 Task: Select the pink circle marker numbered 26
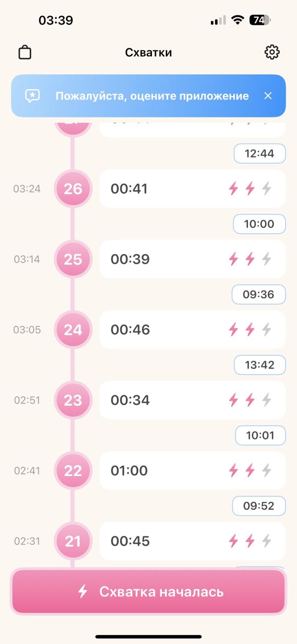point(73,189)
